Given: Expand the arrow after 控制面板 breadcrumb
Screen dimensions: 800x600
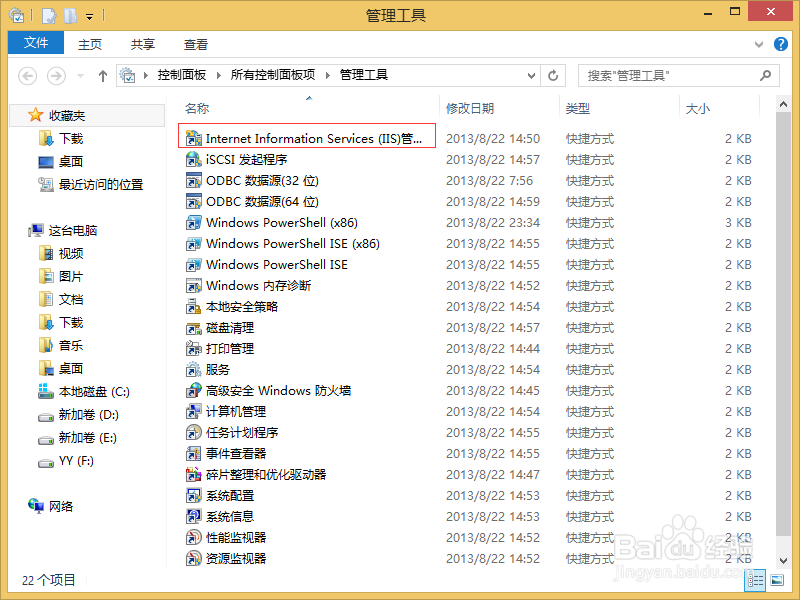Looking at the screenshot, I should click(x=219, y=76).
